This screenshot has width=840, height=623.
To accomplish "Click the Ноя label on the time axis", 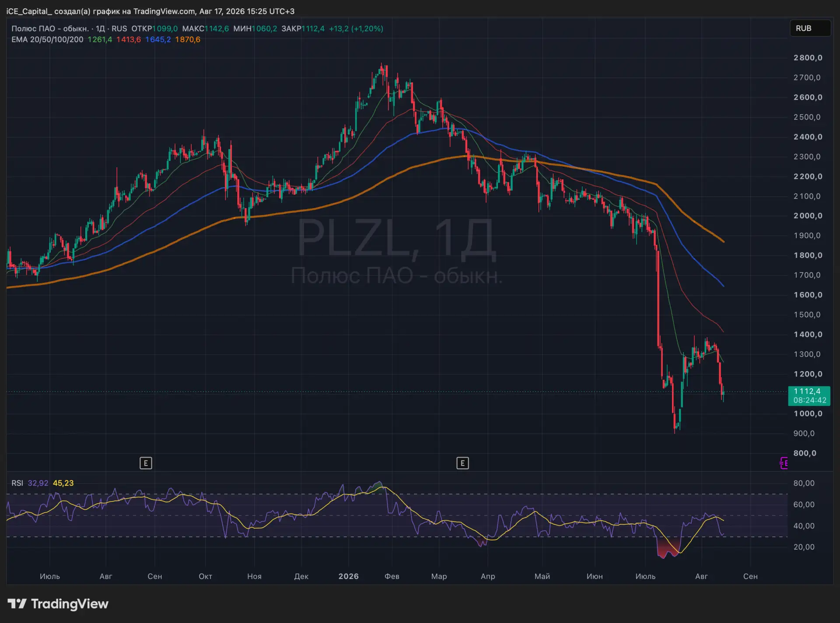I will point(254,576).
